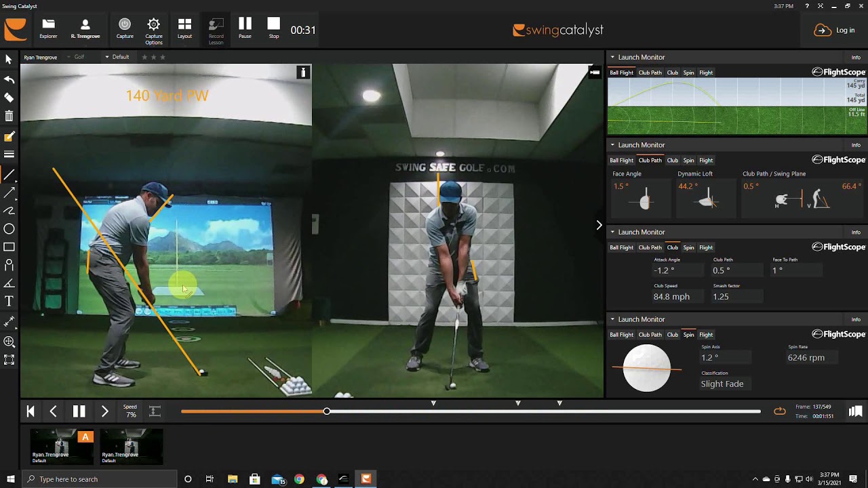868x488 pixels.
Task: Activate the magnifier zoom tool
Action: tap(9, 342)
